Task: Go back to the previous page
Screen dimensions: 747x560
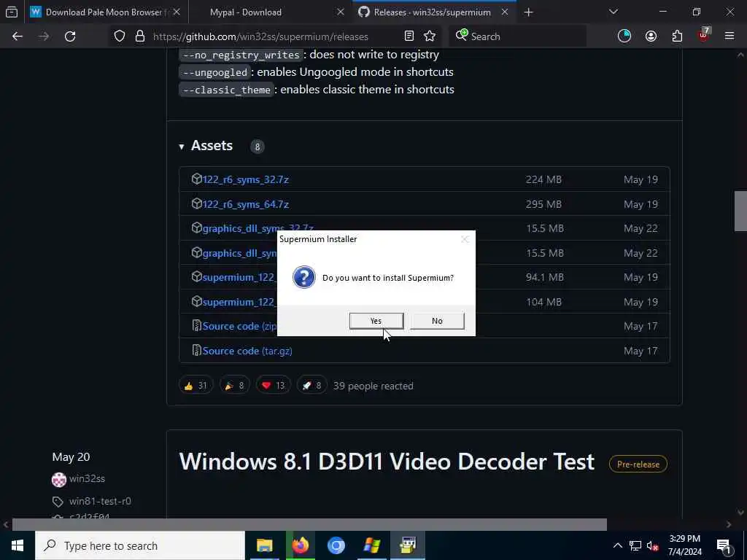Action: 18,36
